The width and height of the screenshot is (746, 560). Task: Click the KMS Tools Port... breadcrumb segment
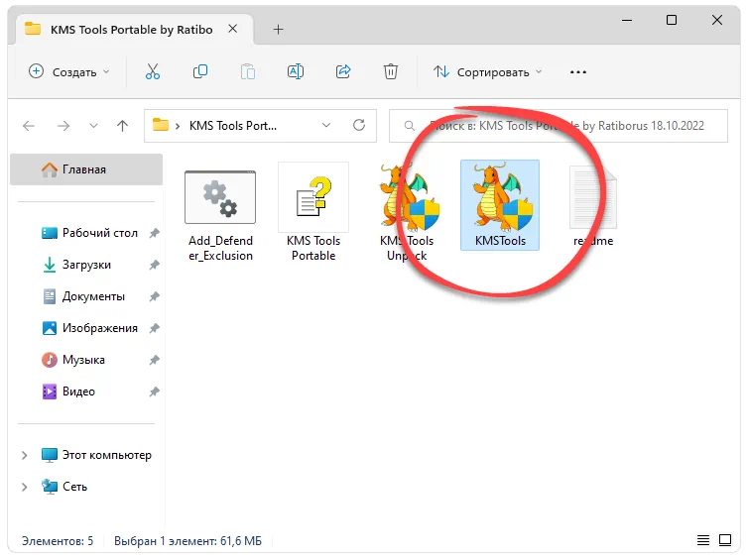pyautogui.click(x=233, y=126)
